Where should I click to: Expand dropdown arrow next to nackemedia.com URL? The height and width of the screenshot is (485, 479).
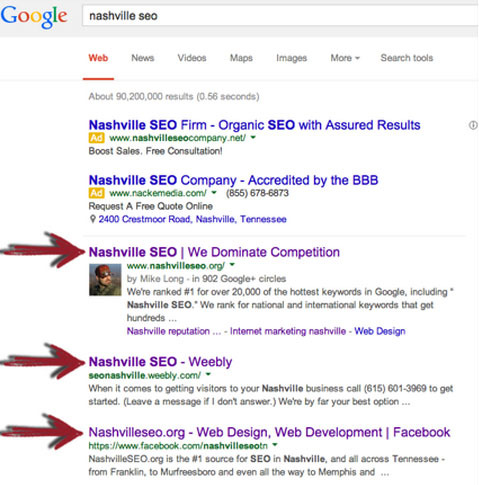[214, 192]
